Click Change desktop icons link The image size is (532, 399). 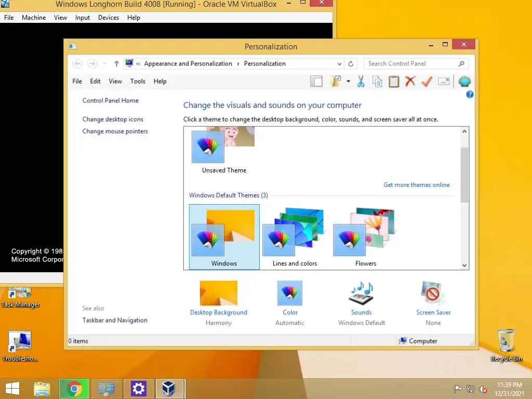(x=113, y=119)
